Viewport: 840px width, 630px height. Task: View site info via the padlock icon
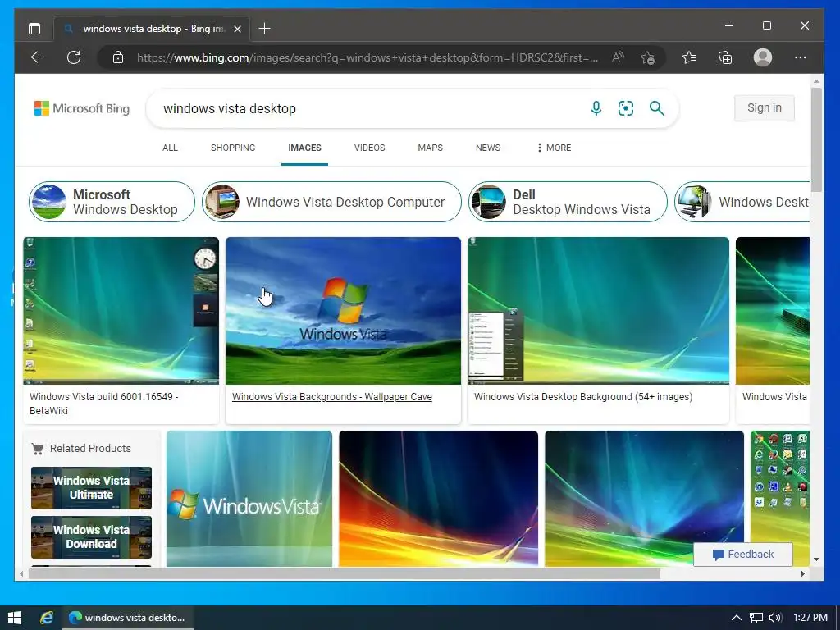pos(118,57)
